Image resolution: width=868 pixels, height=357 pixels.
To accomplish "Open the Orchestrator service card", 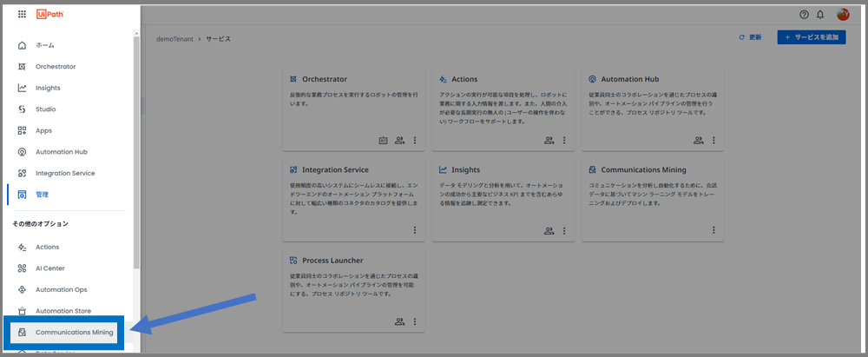I will point(354,109).
